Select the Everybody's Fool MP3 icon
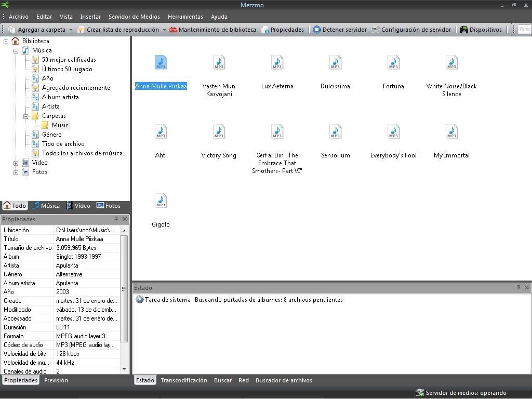 393,131
